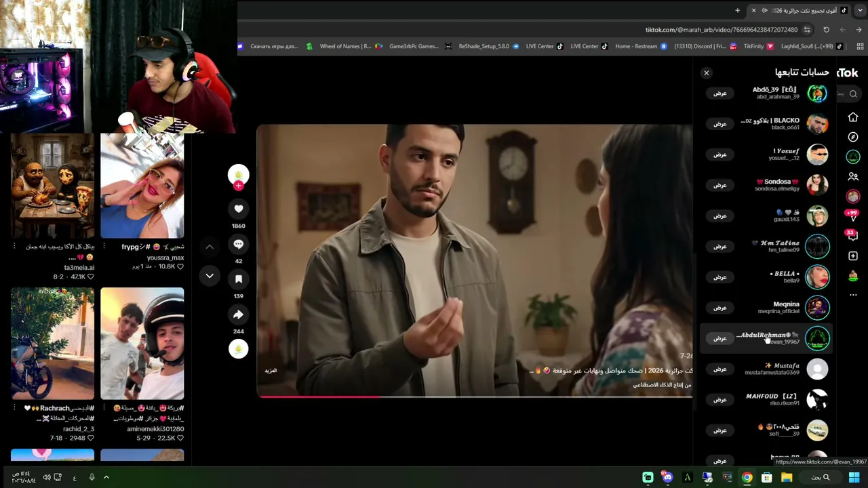Open the Discord bookmark
Image resolution: width=868 pixels, height=488 pixels.
click(705, 46)
